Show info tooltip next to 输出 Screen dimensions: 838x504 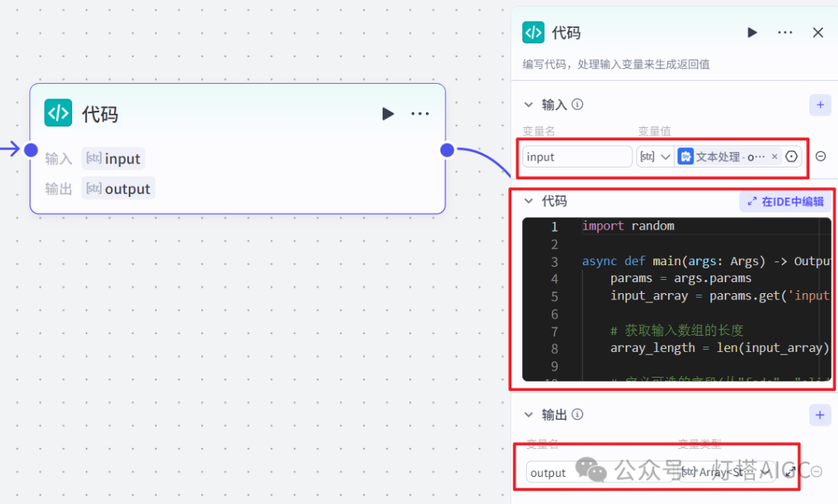pos(577,414)
